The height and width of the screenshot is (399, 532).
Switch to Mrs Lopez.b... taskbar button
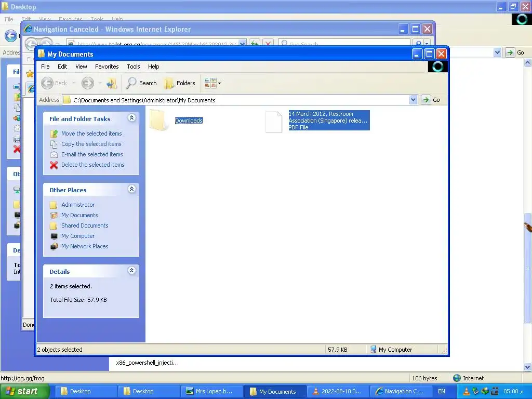pyautogui.click(x=211, y=392)
